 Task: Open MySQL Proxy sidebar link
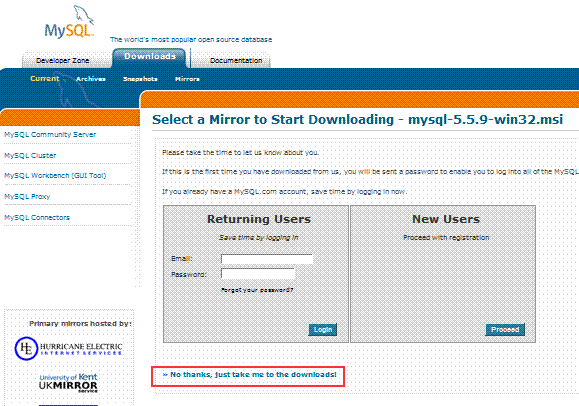[x=27, y=197]
